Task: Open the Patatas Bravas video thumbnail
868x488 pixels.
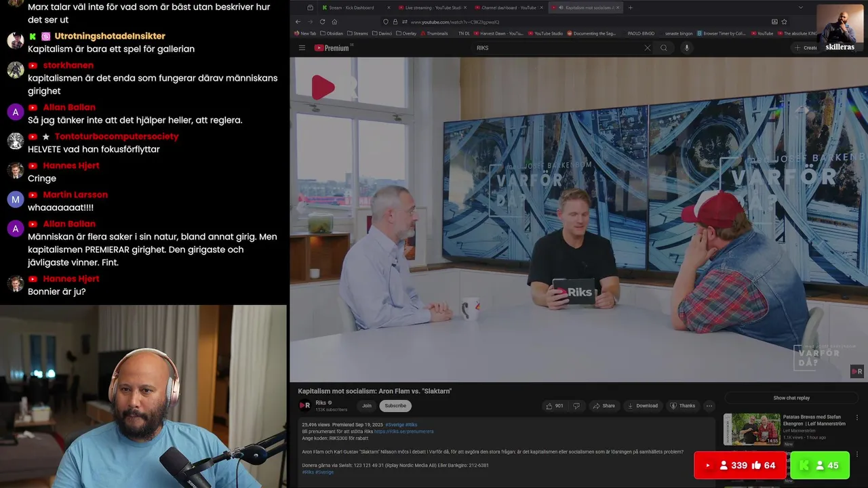Action: pyautogui.click(x=751, y=429)
